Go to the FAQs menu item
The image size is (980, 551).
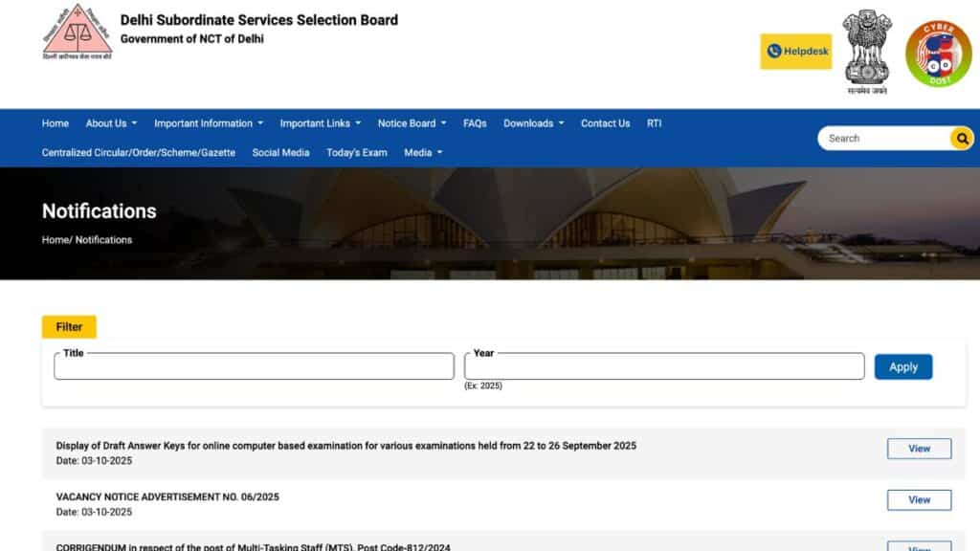(475, 123)
